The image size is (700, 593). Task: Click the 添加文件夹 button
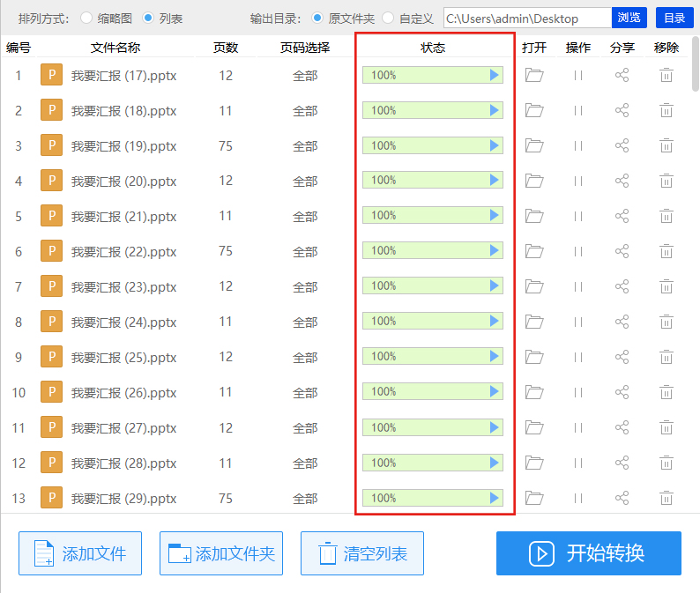coord(221,553)
